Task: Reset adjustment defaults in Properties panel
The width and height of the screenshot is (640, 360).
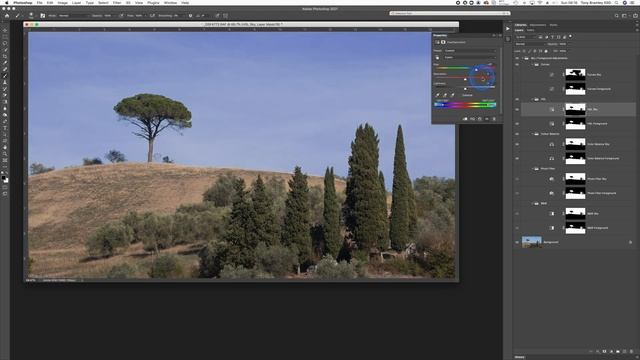Action: 480,119
